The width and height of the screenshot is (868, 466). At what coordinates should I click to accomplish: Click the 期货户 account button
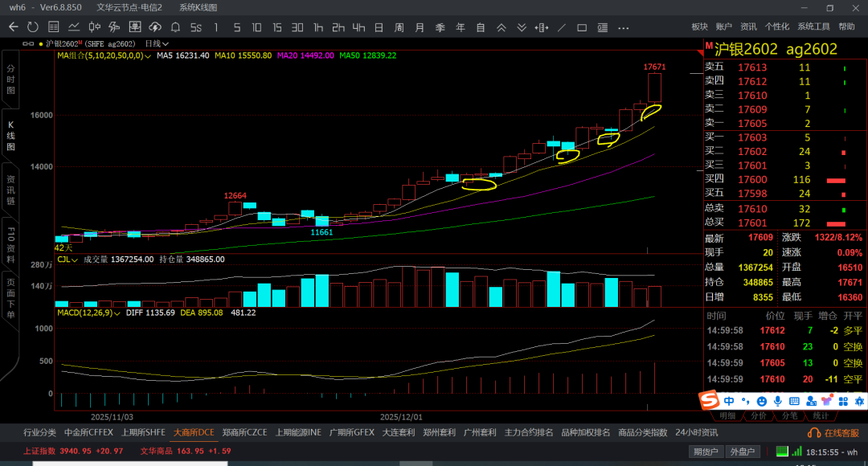(x=706, y=452)
